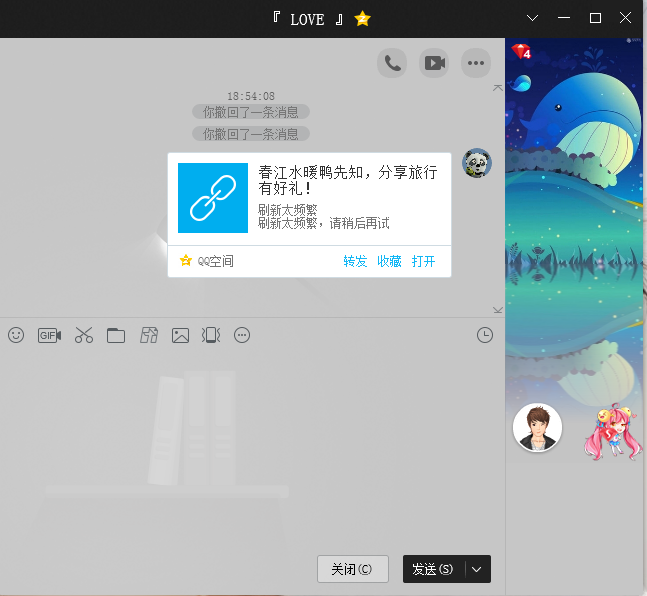
Task: Click the small blue whale icon
Action: coord(520,83)
